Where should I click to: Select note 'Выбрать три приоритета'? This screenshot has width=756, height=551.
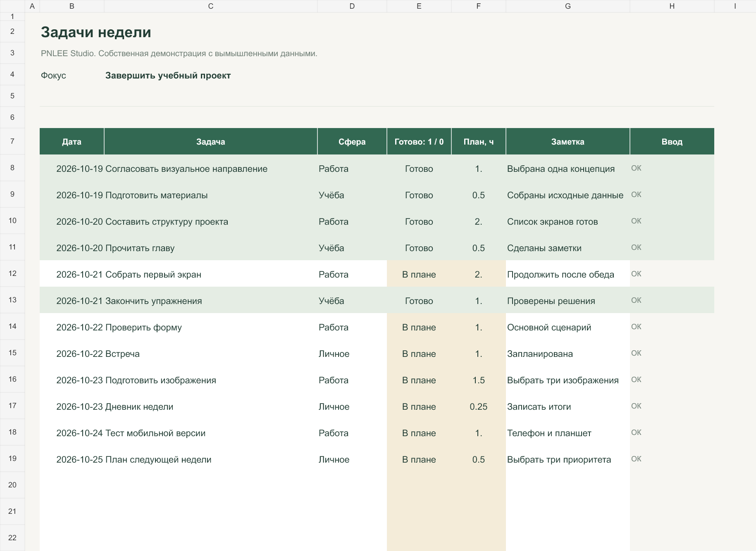568,459
